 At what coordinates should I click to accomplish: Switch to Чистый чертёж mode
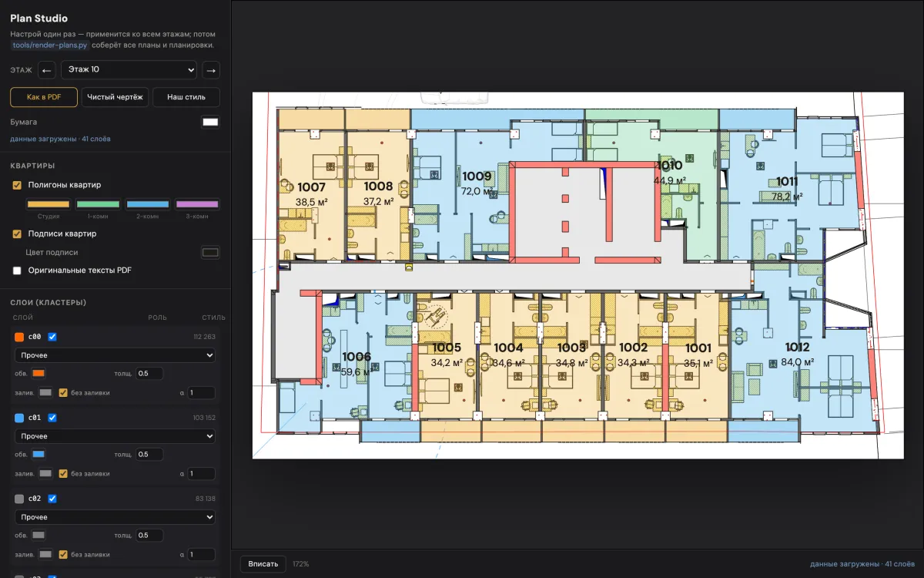point(115,97)
